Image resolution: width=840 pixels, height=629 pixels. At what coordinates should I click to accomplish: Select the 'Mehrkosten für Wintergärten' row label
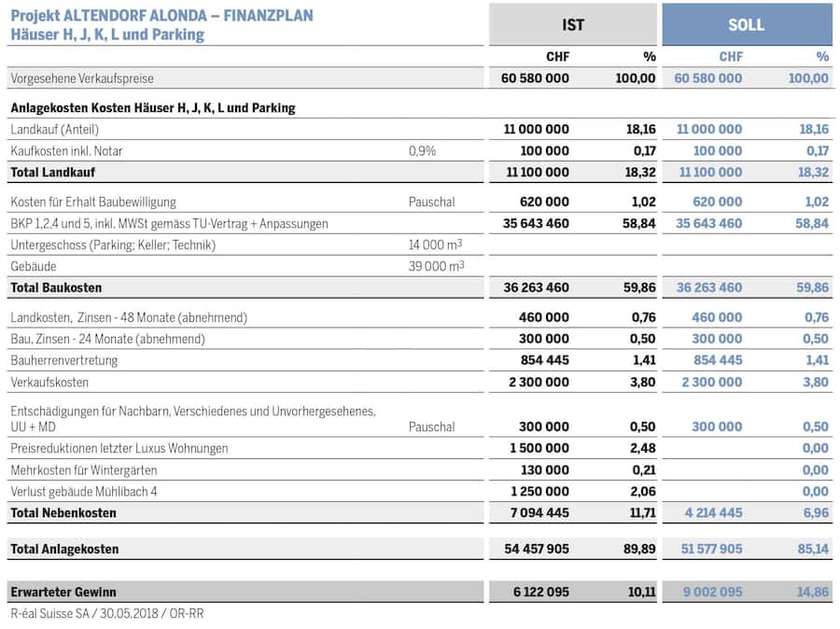tap(84, 469)
